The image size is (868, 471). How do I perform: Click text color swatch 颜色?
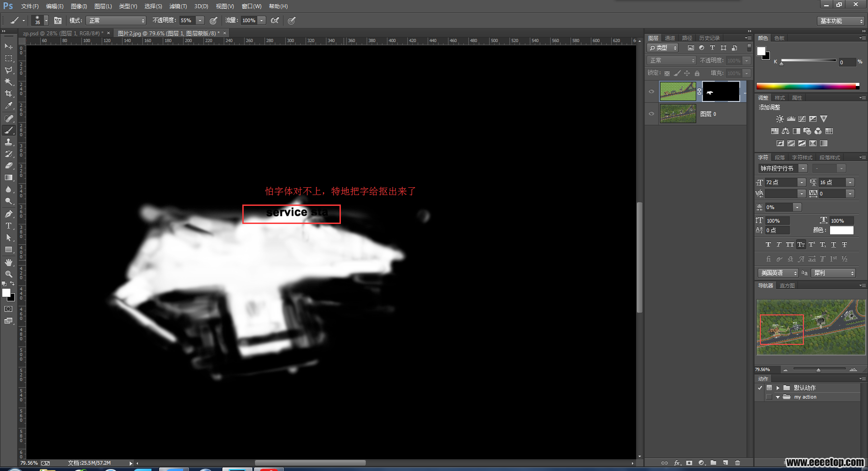point(842,230)
